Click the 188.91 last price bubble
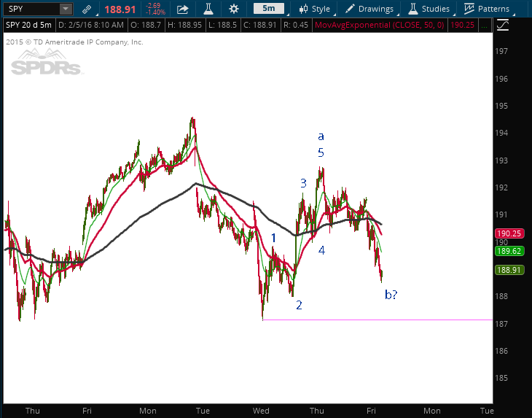This screenshot has height=418, width=532. [x=509, y=271]
